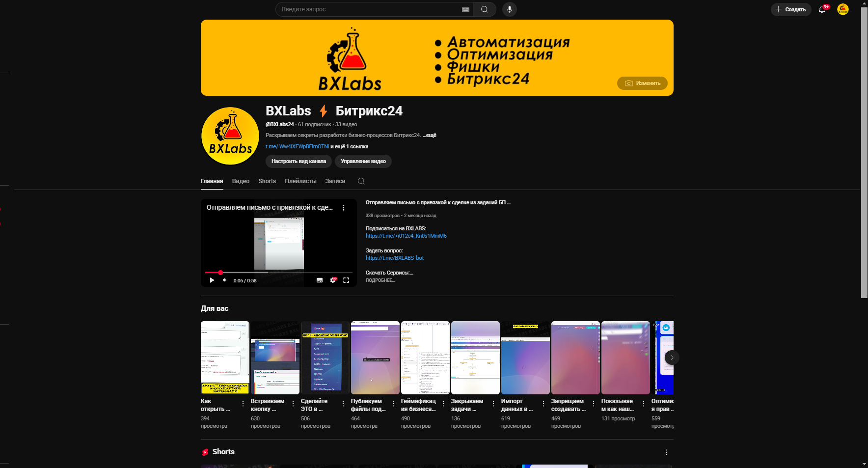Click the search magnifier button

tap(484, 9)
